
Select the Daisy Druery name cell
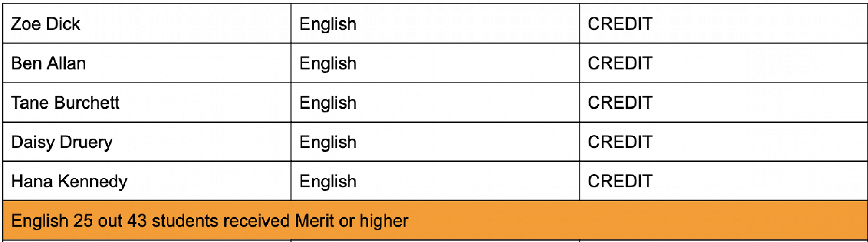pos(62,142)
